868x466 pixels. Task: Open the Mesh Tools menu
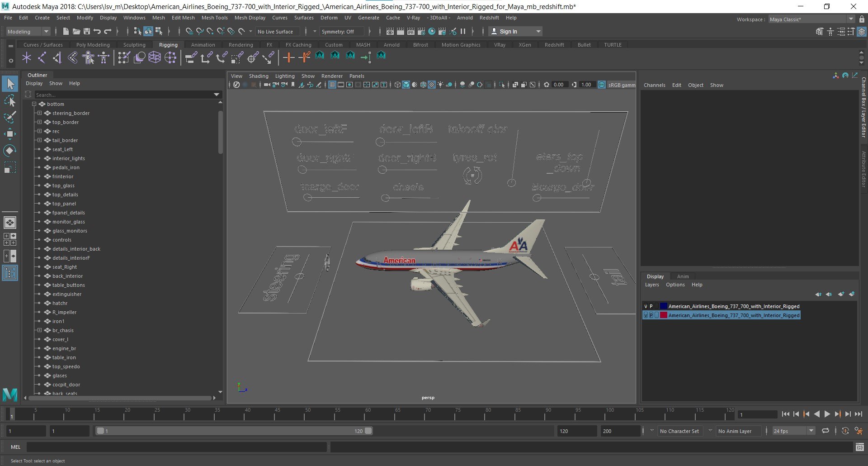[x=214, y=18]
